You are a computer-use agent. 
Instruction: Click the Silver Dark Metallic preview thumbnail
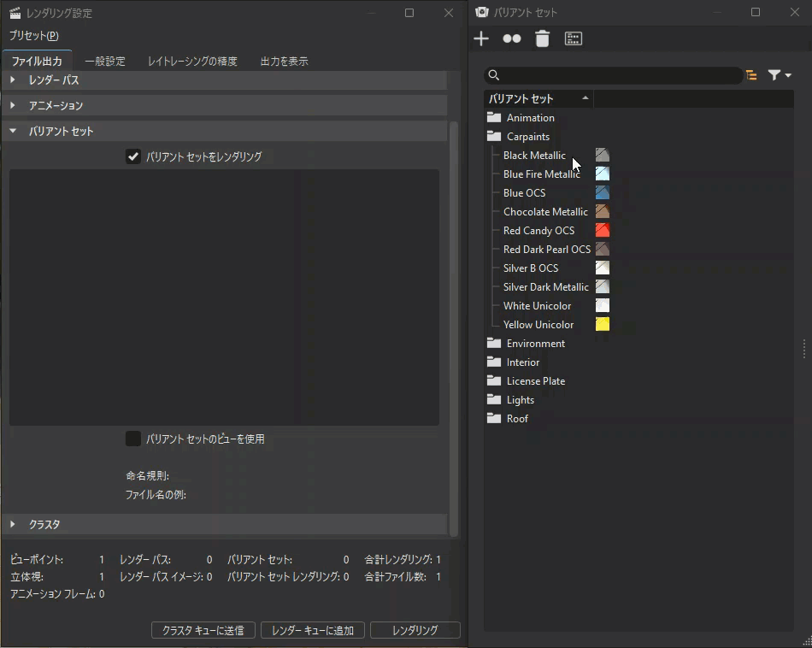[603, 286]
